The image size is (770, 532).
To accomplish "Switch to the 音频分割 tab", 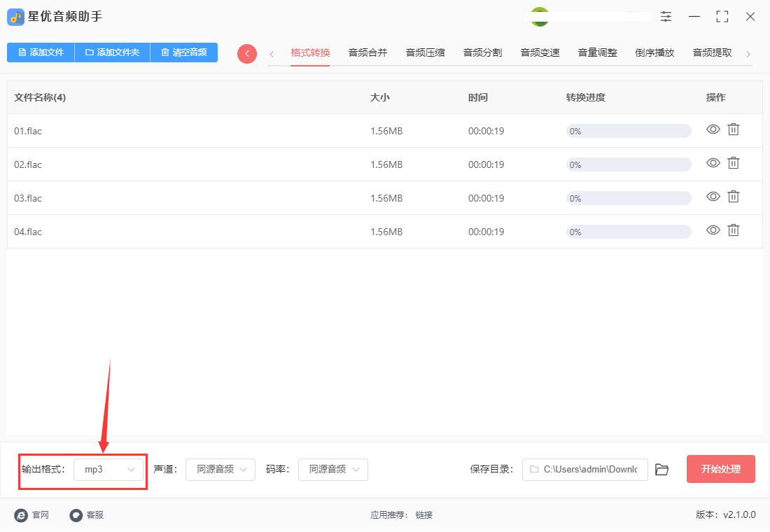I will 482,52.
